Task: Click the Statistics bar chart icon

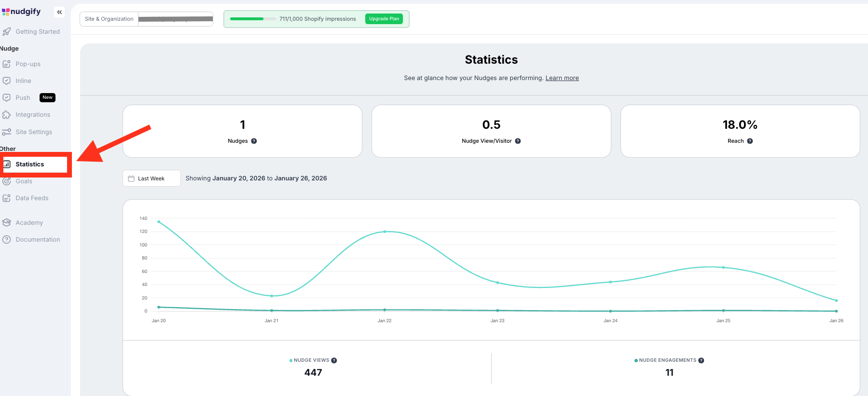Action: pos(7,164)
